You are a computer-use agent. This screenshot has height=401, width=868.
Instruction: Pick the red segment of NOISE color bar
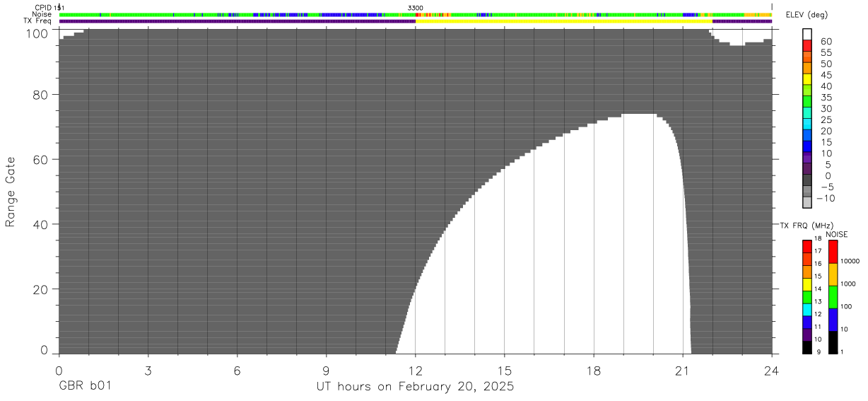[833, 252]
